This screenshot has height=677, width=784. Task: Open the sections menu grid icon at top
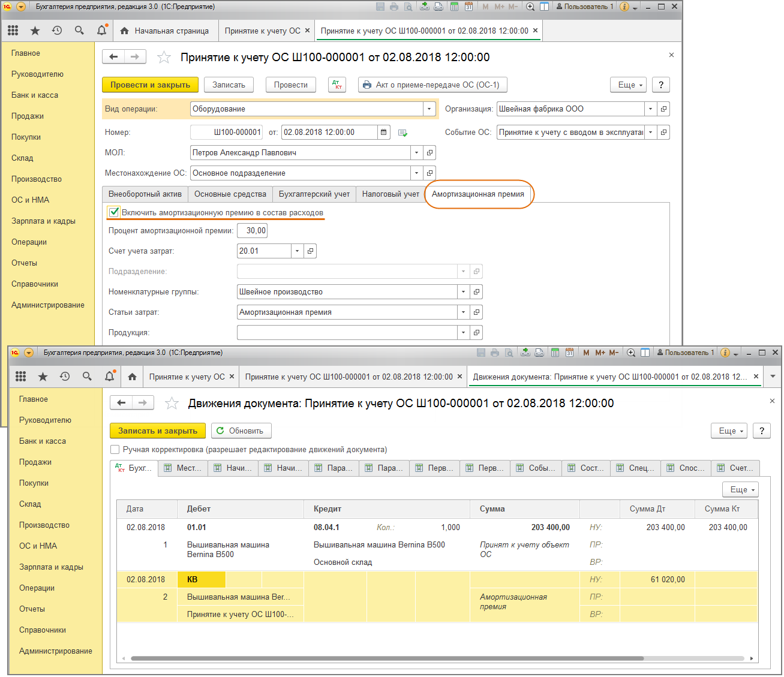point(13,31)
